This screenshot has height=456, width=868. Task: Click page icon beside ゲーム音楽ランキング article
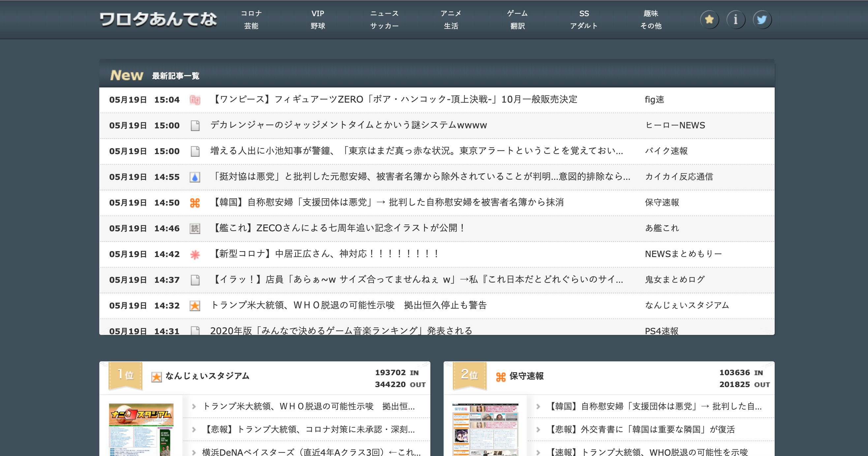pos(195,330)
